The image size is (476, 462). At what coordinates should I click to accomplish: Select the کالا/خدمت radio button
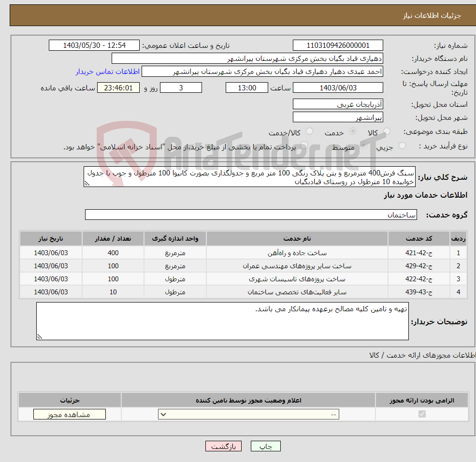pyautogui.click(x=309, y=131)
